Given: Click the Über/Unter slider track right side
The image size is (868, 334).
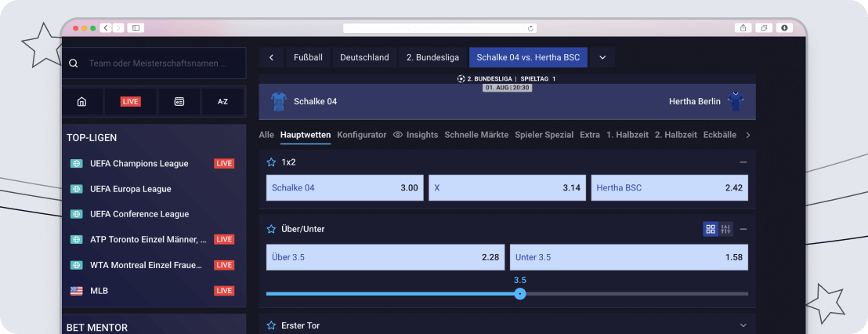Looking at the screenshot, I should point(637,293).
